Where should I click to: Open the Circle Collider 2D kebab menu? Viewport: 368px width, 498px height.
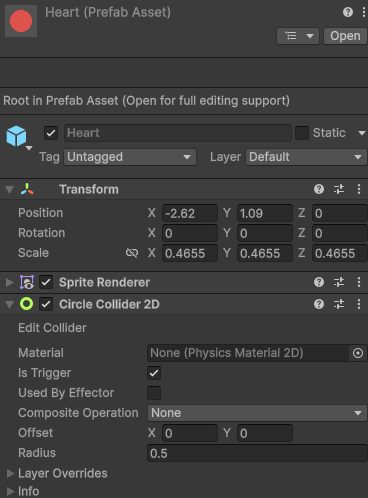tap(359, 304)
